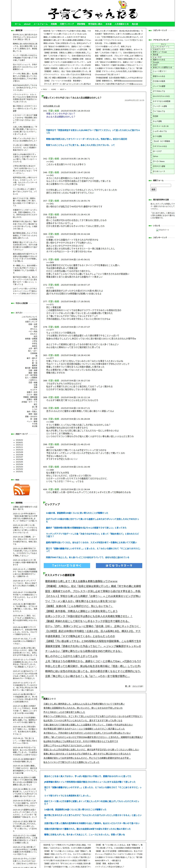Open ホーム in the green navigation bar

pos(18,24)
